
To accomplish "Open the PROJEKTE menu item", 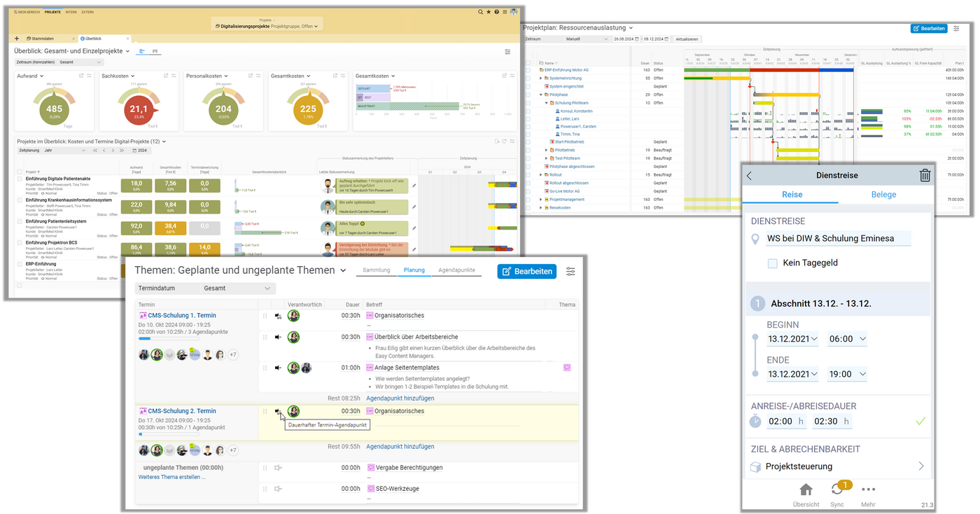I will click(52, 11).
